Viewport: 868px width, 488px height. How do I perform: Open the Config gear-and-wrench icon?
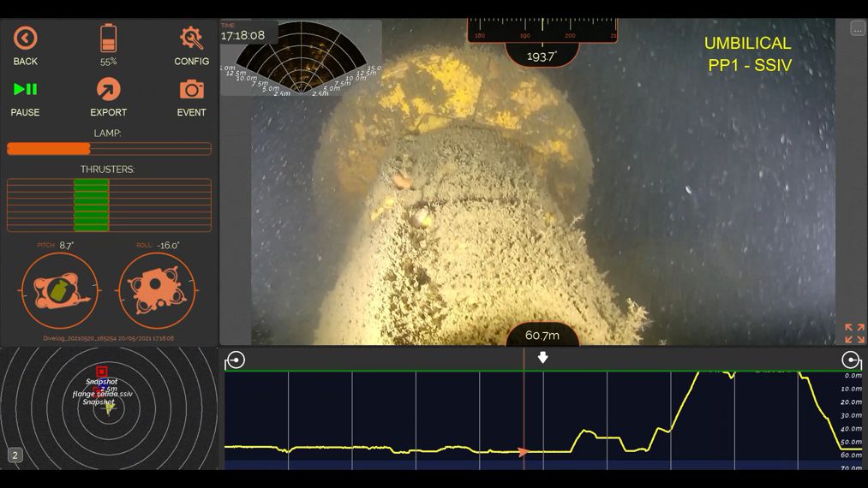tap(191, 39)
